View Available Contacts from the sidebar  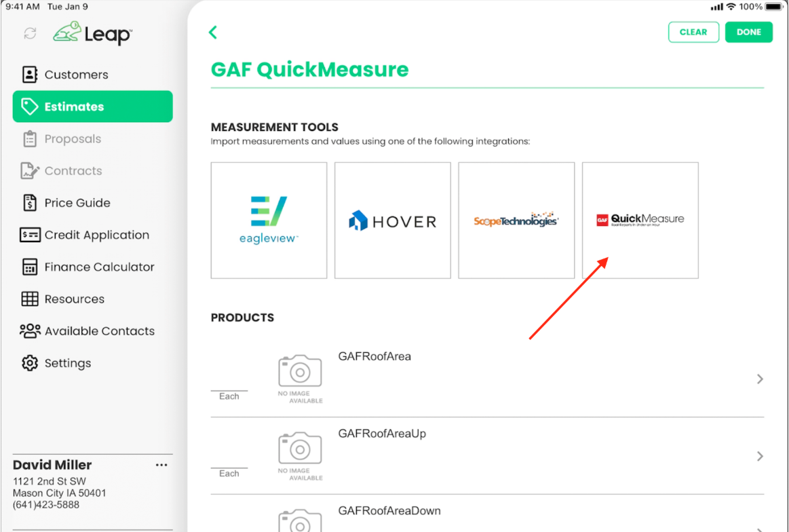(30, 330)
